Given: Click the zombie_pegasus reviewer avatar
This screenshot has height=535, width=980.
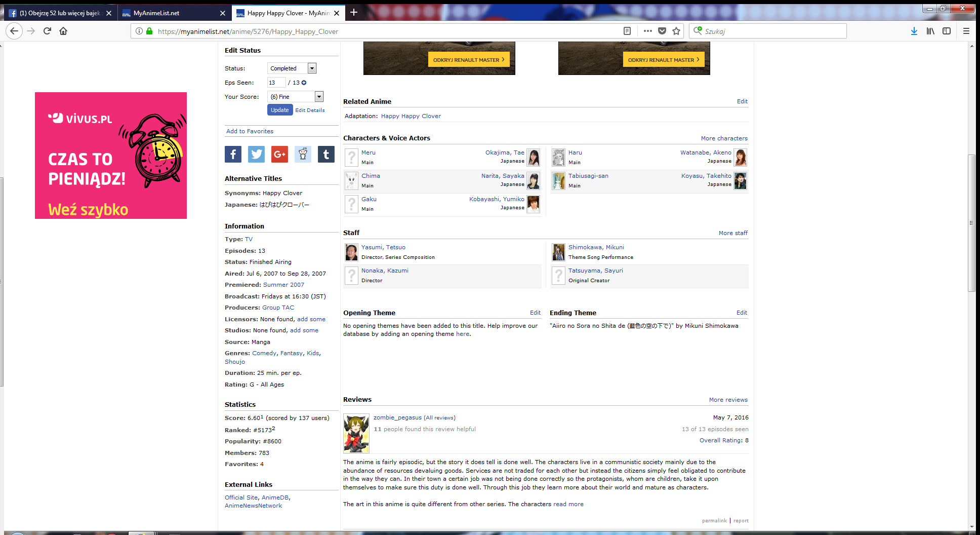Looking at the screenshot, I should pos(356,433).
